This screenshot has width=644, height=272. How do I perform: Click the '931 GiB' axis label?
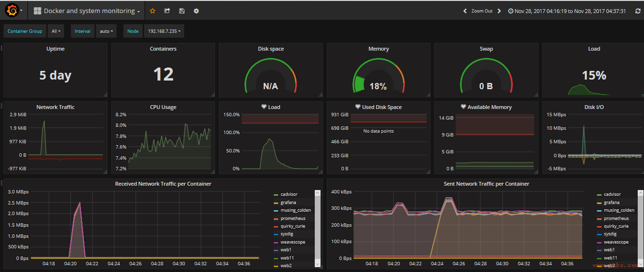coord(339,114)
